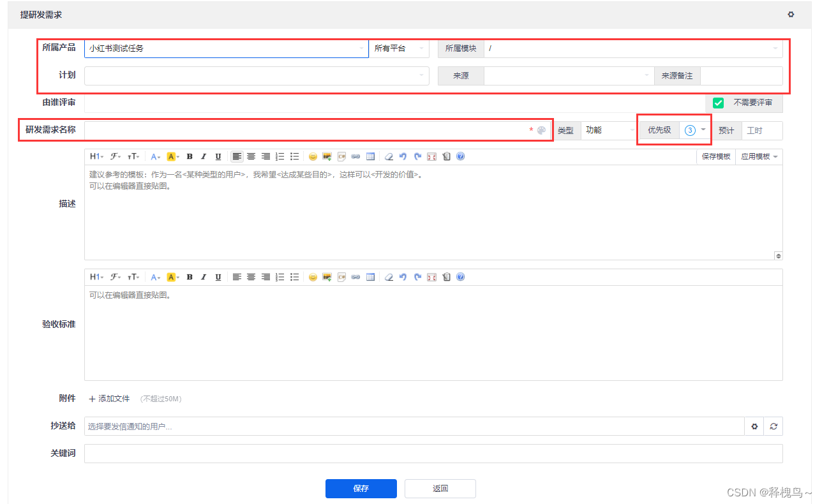Viewport: 822px width, 504px height.
Task: Undo last edit in 验收标准 editor
Action: tap(403, 277)
